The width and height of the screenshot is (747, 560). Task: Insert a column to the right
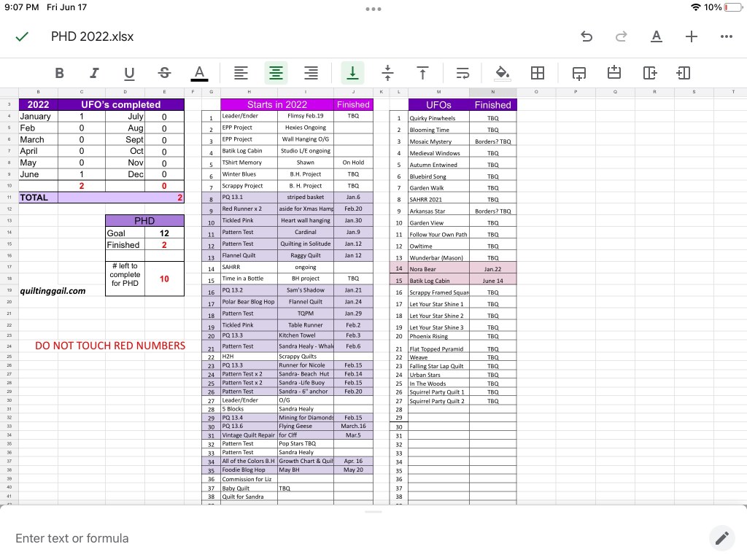click(684, 73)
